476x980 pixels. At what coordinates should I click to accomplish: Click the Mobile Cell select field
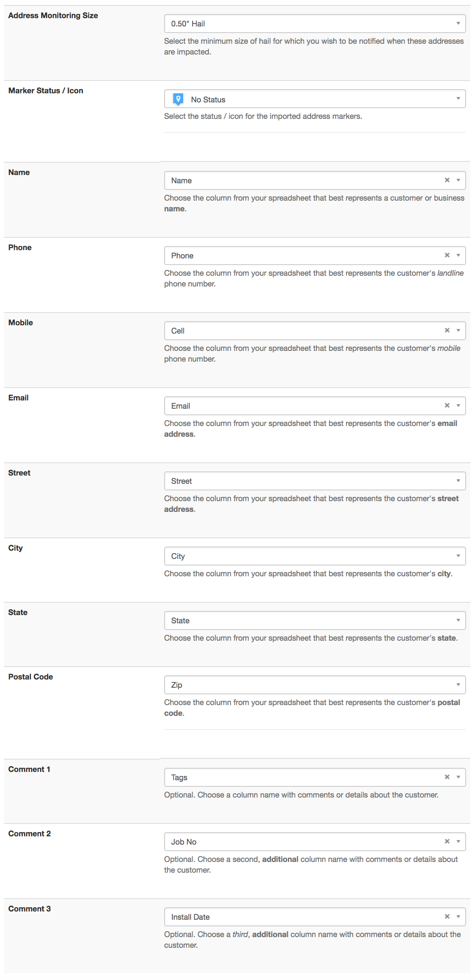pos(315,331)
